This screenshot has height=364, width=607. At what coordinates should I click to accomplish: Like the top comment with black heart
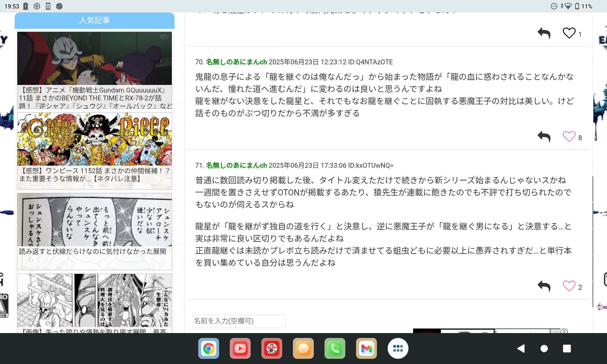pyautogui.click(x=569, y=33)
